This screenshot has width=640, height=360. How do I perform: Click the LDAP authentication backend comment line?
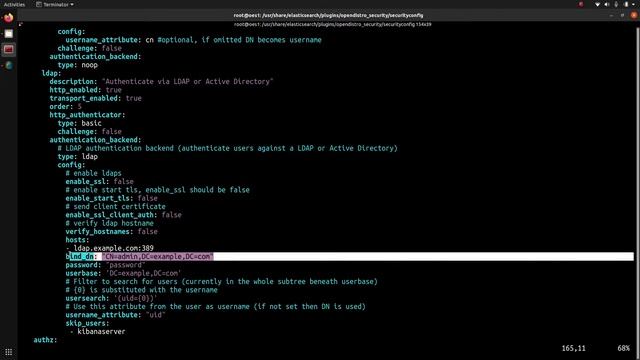pos(227,148)
